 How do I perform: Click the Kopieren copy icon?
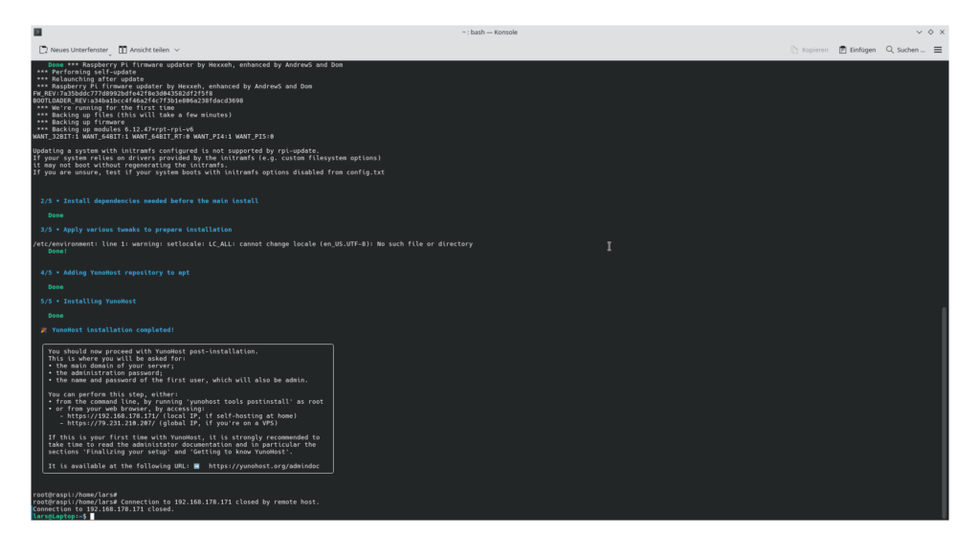tap(795, 50)
